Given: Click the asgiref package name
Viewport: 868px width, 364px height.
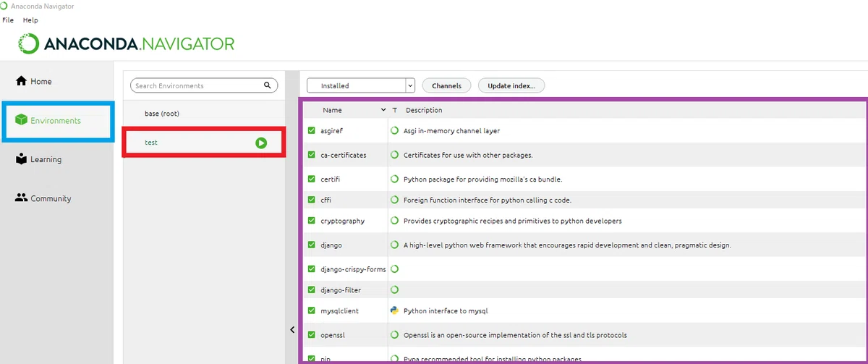Looking at the screenshot, I should pyautogui.click(x=333, y=131).
